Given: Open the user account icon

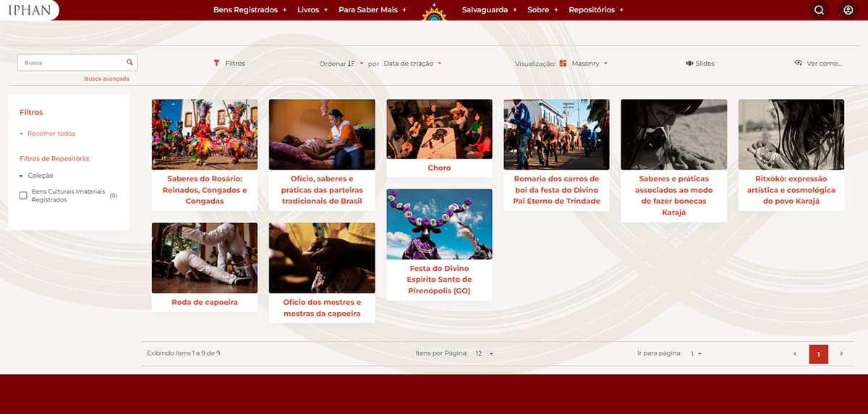Looking at the screenshot, I should pyautogui.click(x=848, y=10).
